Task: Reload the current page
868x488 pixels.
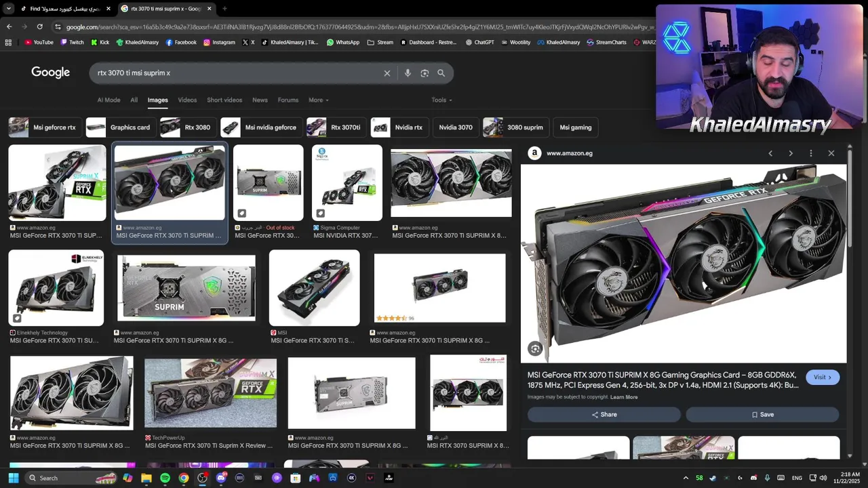Action: pos(39,26)
